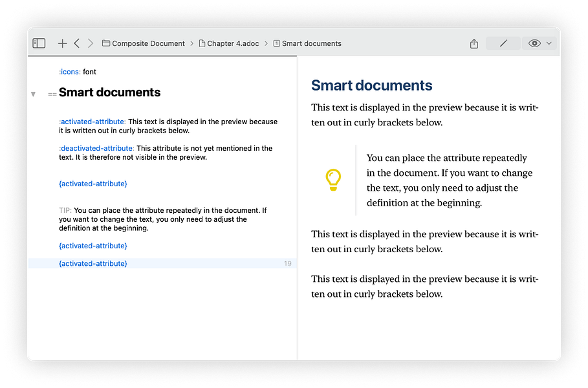The image size is (588, 388).
Task: Select the pencil edit mode button
Action: (x=503, y=43)
